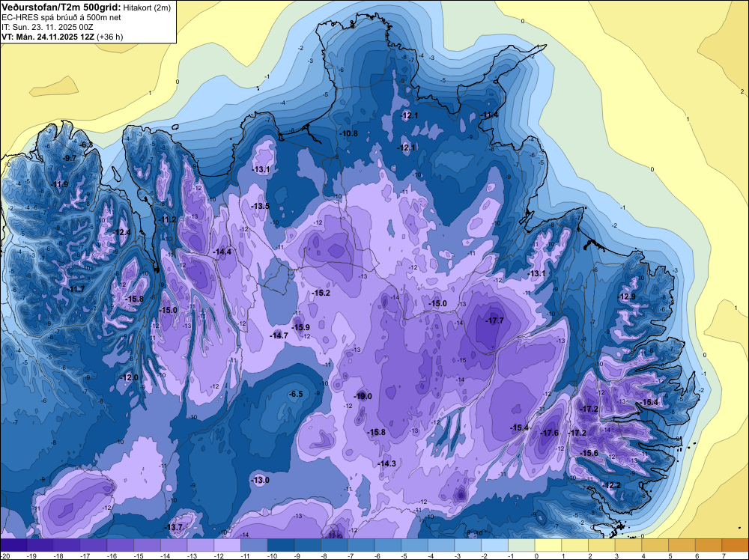
Task: Click the Veðurstofan/T2m 500grid title
Action: point(61,6)
